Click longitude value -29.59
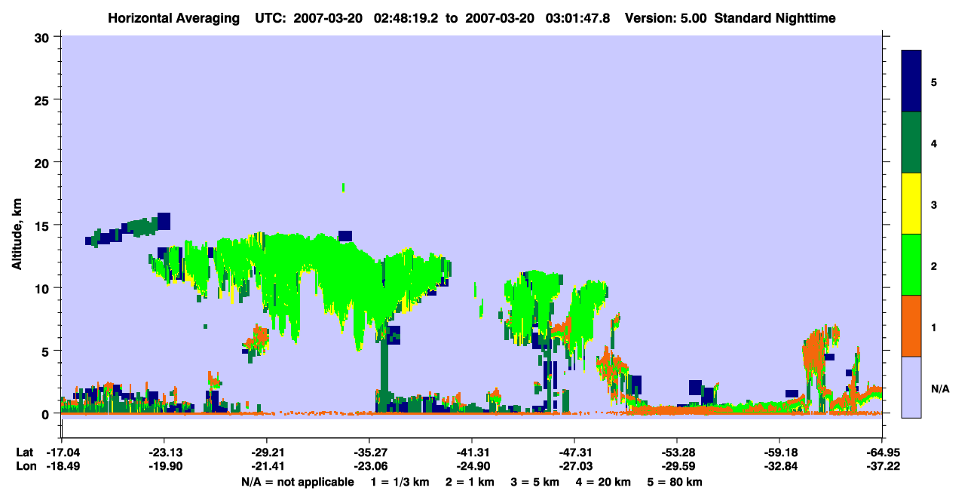The image size is (980, 503). tap(677, 467)
